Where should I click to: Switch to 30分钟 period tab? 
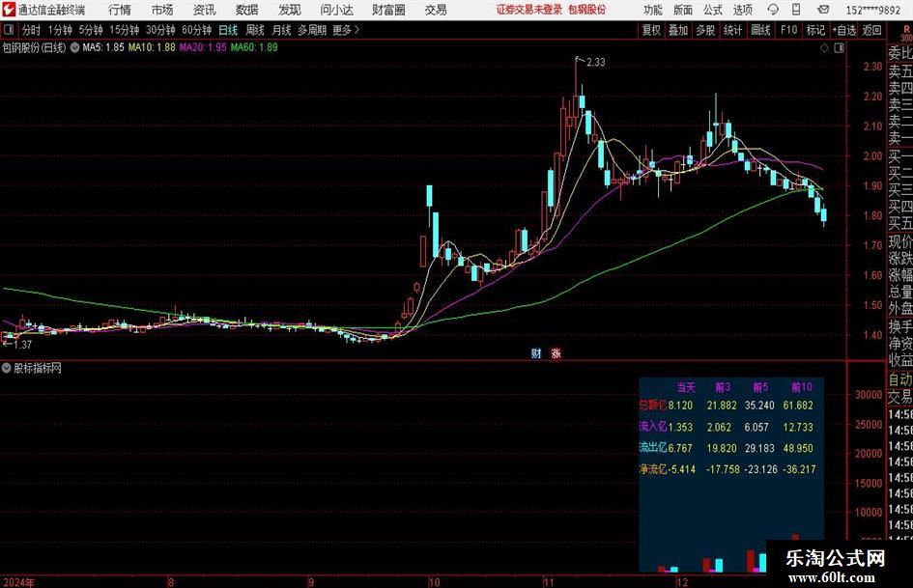[160, 30]
